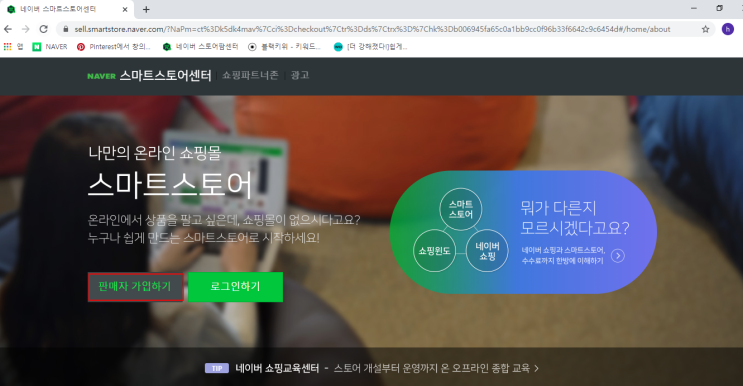Viewport: 743px width, 386px height.
Task: Open 네이버 쇼핑교육센터 link
Action: click(x=277, y=368)
